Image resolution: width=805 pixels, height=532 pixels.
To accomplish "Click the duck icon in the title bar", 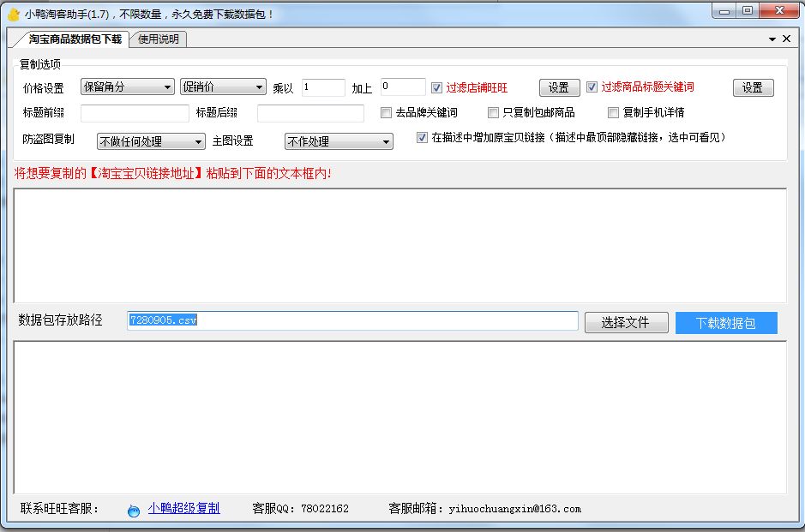I will pos(11,12).
